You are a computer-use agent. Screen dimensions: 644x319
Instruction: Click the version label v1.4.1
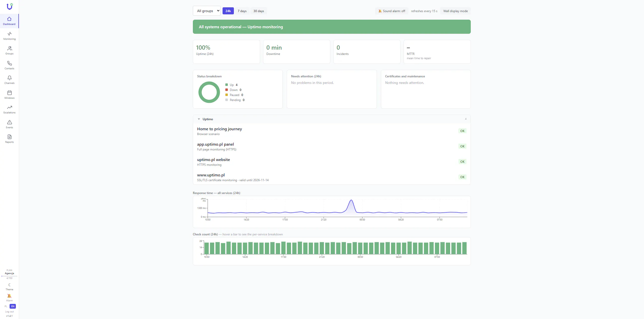click(9, 316)
